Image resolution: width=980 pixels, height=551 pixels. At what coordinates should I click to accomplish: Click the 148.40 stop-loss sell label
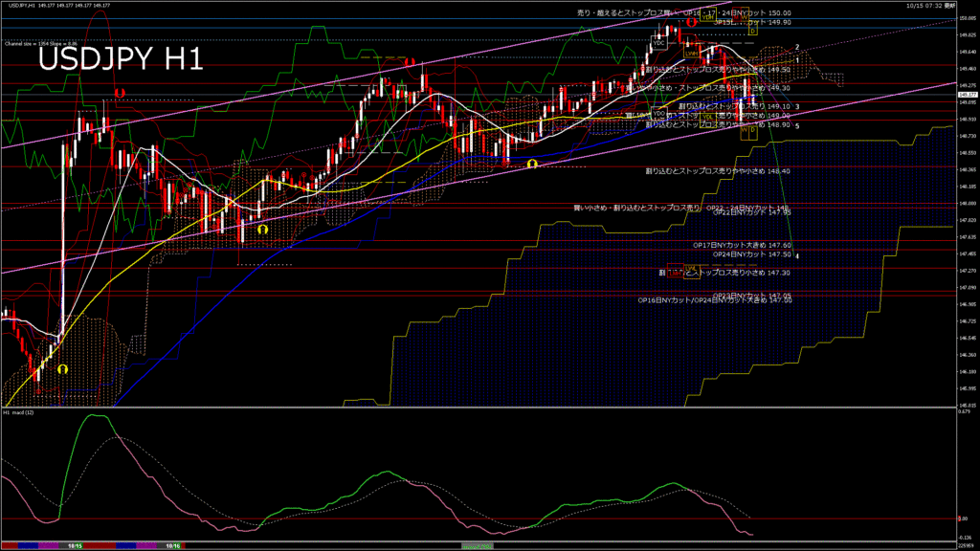point(718,170)
